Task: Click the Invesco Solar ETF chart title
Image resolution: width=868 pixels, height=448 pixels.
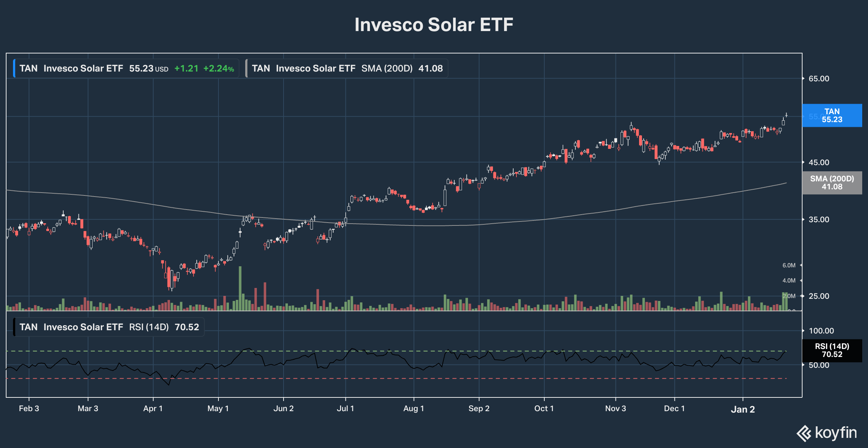Action: click(x=434, y=25)
